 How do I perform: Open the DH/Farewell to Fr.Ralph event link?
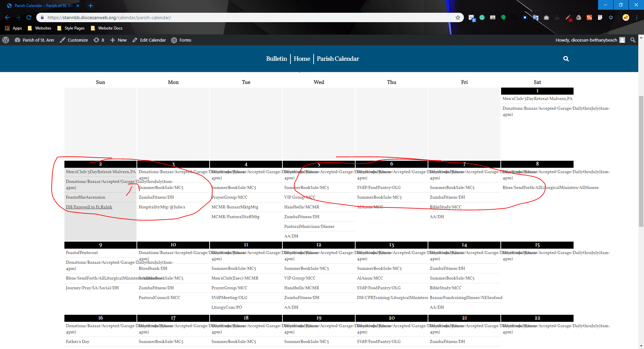(x=89, y=207)
